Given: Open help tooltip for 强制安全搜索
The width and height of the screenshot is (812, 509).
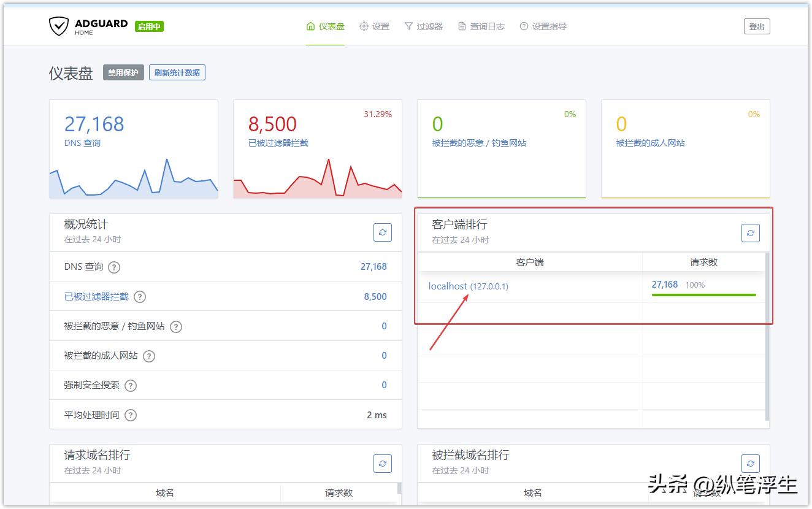Looking at the screenshot, I should (130, 385).
